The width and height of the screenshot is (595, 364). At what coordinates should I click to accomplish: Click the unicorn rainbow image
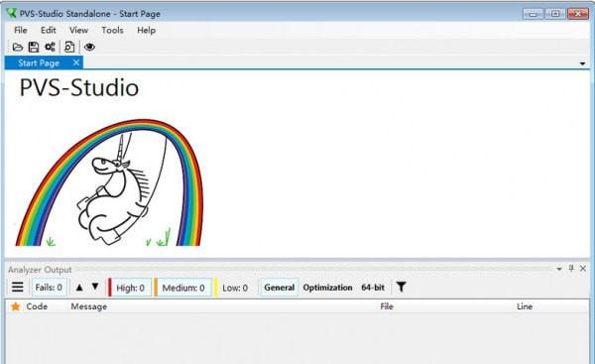[109, 182]
